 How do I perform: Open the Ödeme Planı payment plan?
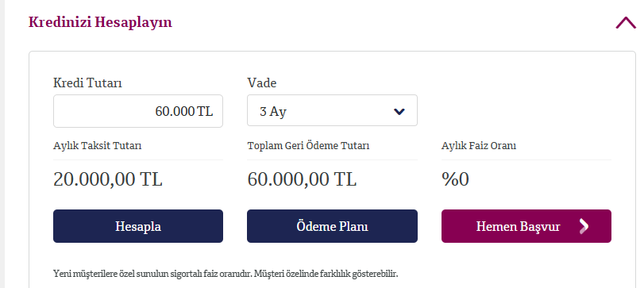[332, 226]
